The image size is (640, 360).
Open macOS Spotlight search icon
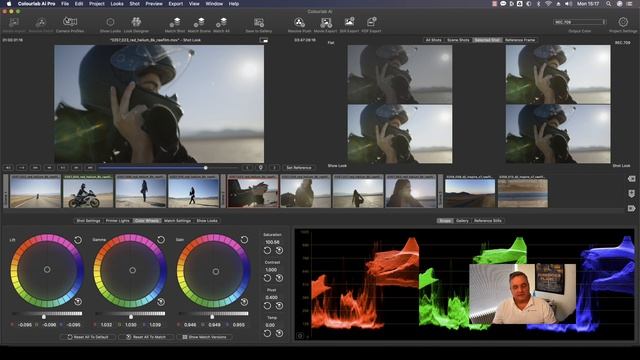click(608, 4)
